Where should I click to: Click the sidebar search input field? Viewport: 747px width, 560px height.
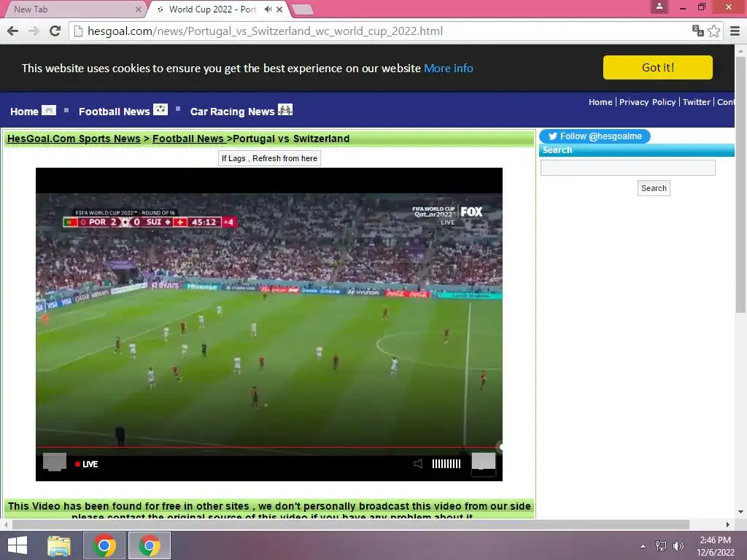click(628, 168)
